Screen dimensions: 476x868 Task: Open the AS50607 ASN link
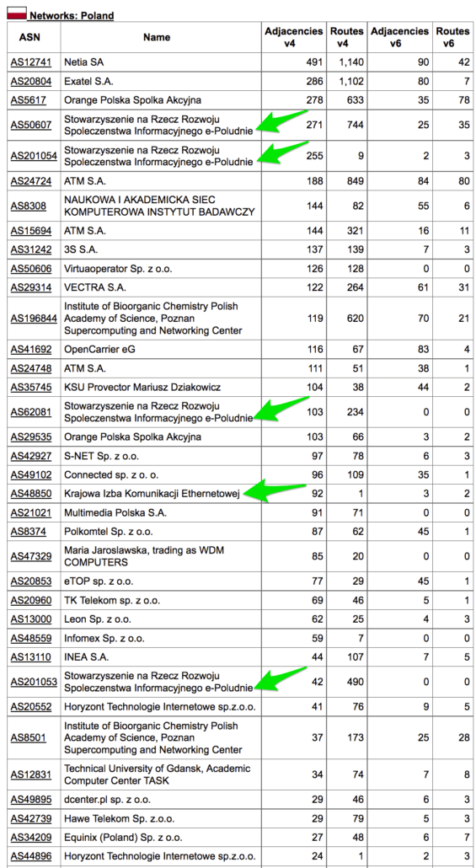31,125
